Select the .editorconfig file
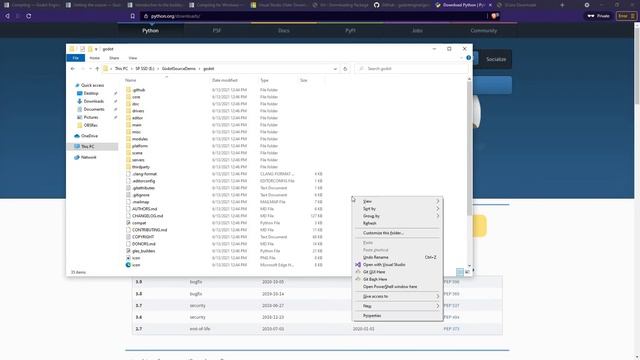Viewport: 640px width, 360px height. click(x=143, y=181)
